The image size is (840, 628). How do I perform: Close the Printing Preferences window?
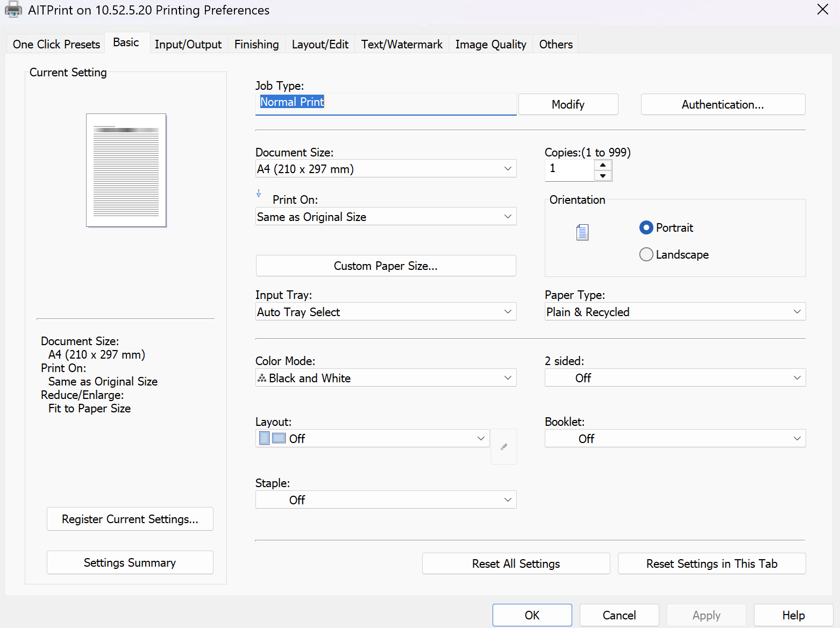[x=822, y=10]
